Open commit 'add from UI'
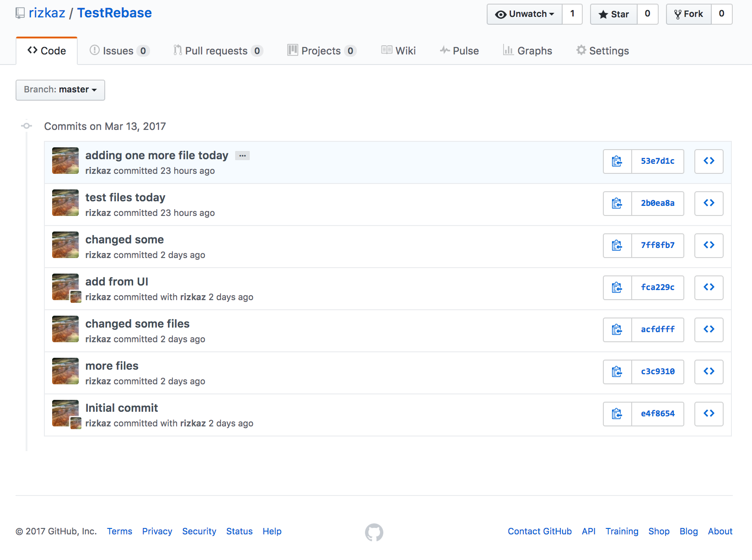This screenshot has width=752, height=560. pyautogui.click(x=117, y=282)
